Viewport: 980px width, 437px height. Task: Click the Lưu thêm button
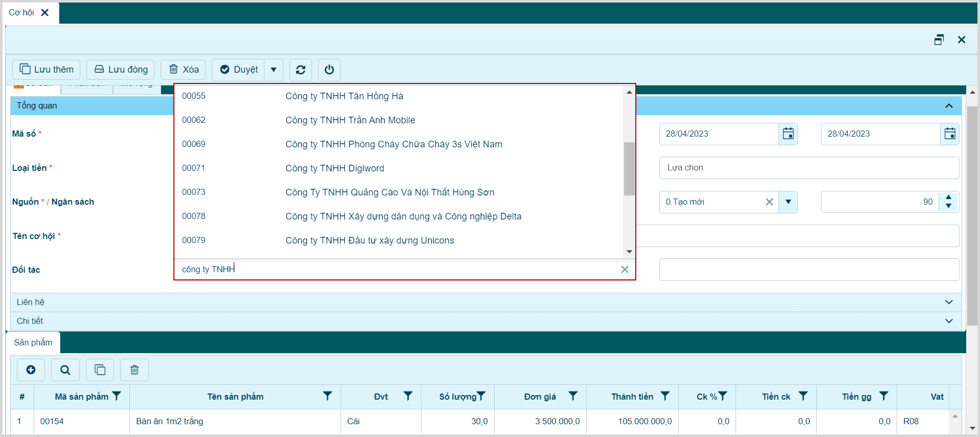click(47, 70)
